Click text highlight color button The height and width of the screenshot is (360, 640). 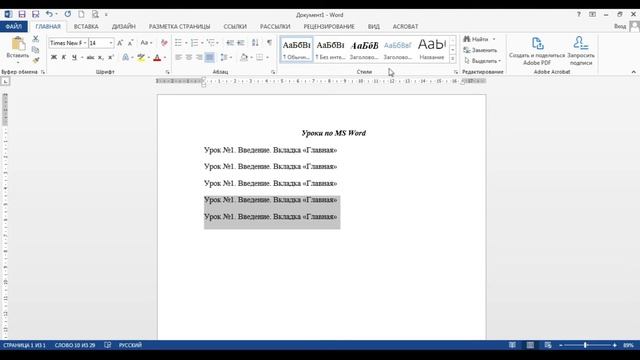pyautogui.click(x=141, y=58)
